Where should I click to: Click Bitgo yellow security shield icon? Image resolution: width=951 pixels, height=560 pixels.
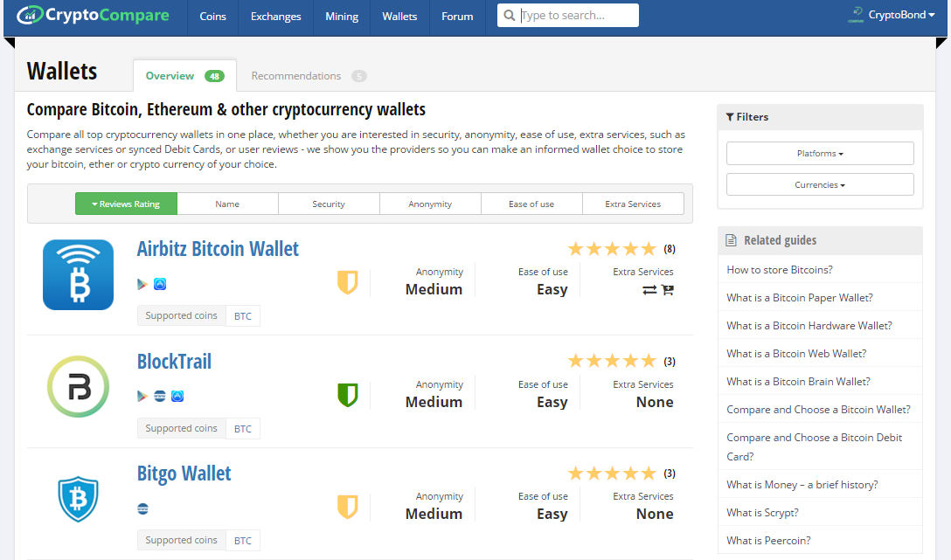click(x=348, y=508)
